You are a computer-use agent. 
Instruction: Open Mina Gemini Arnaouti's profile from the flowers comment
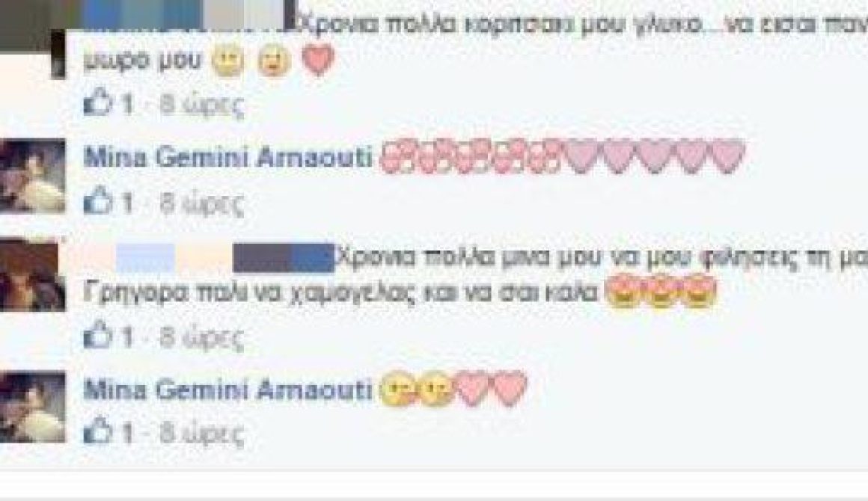pos(227,158)
